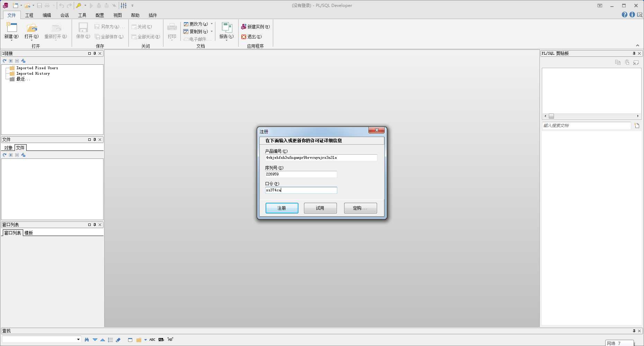The image size is (644, 346).
Task: Click 退出 exit in ribbon
Action: click(251, 37)
